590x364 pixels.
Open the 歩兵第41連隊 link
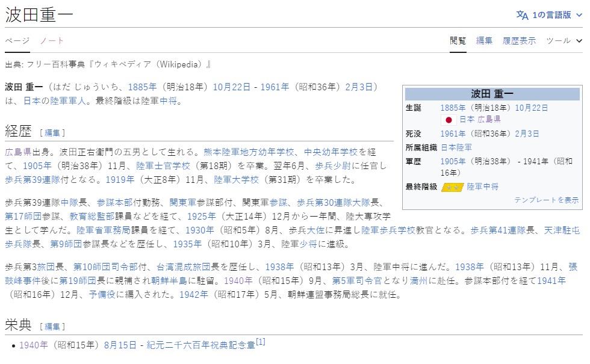498,230
